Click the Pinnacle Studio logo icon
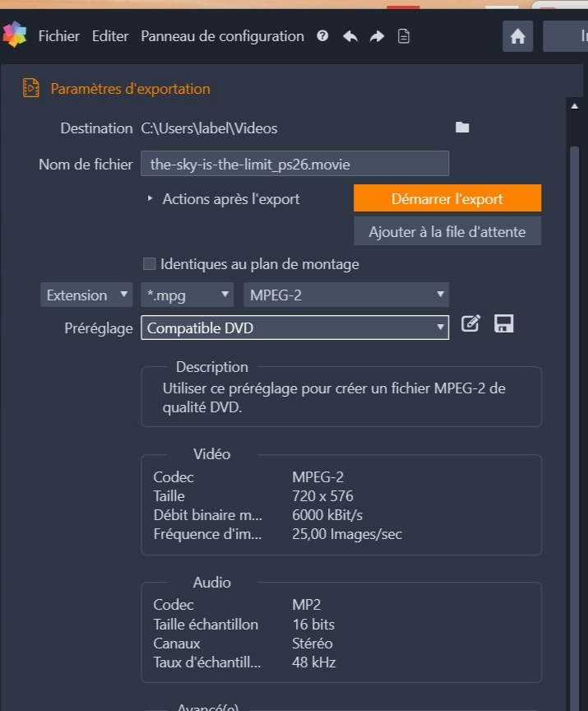Viewport: 588px width, 711px height. pyautogui.click(x=15, y=35)
